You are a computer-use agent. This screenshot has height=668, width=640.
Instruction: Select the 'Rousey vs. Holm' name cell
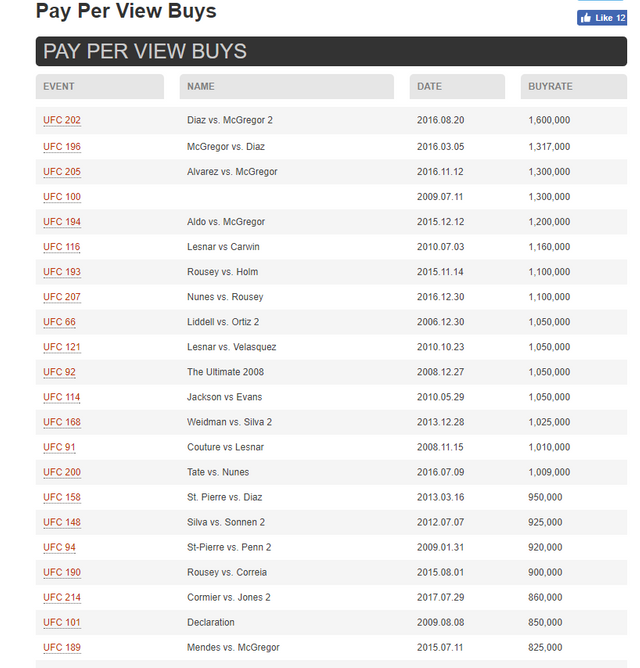coord(222,272)
